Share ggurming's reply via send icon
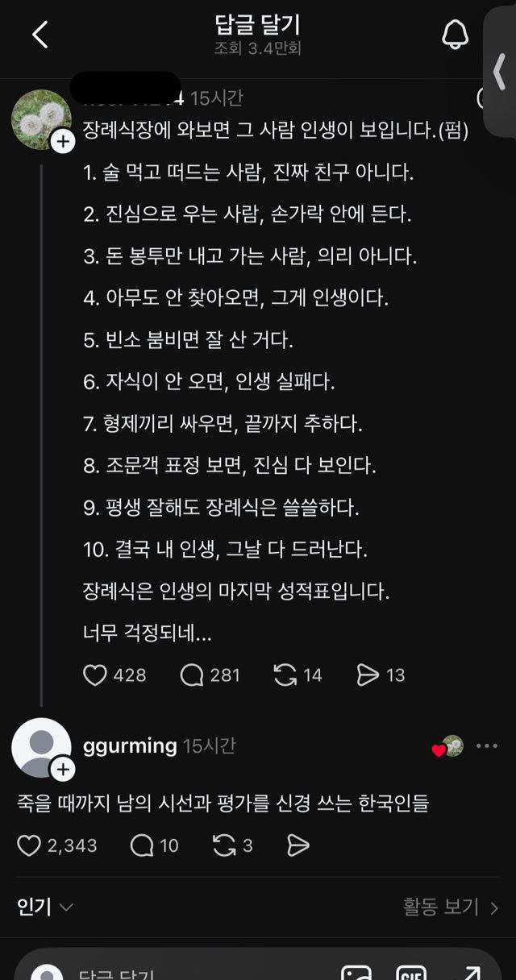The width and height of the screenshot is (516, 980). [x=298, y=845]
